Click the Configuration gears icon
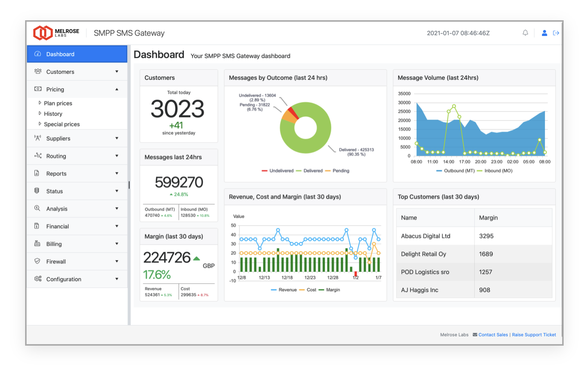The height and width of the screenshot is (367, 588). [x=38, y=279]
